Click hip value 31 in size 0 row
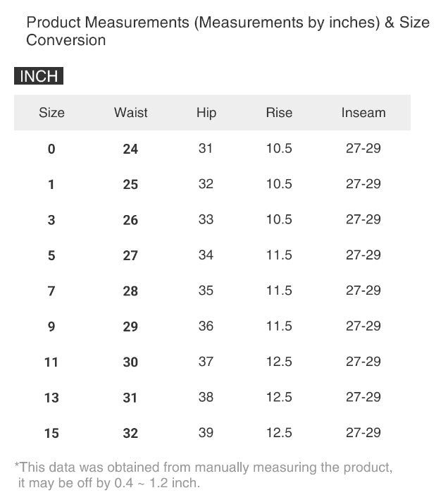Image resolution: width=448 pixels, height=495 pixels. click(206, 149)
